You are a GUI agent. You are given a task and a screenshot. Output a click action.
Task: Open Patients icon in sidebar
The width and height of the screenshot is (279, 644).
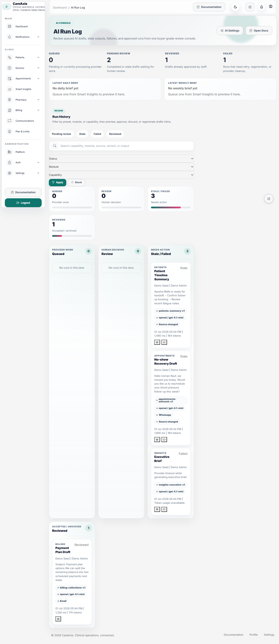pos(9,57)
